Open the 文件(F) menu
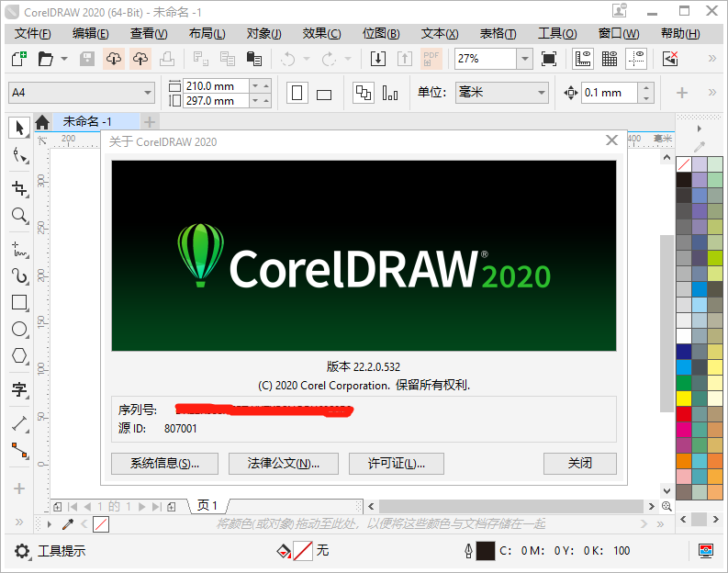Screen dimensions: 728x573 [32, 34]
